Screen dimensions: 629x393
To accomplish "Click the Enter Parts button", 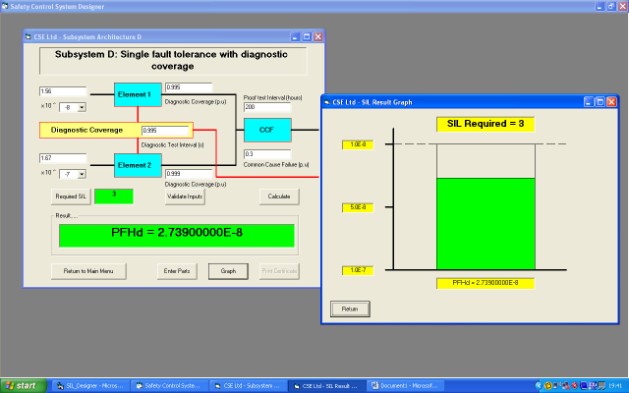I will (x=177, y=271).
